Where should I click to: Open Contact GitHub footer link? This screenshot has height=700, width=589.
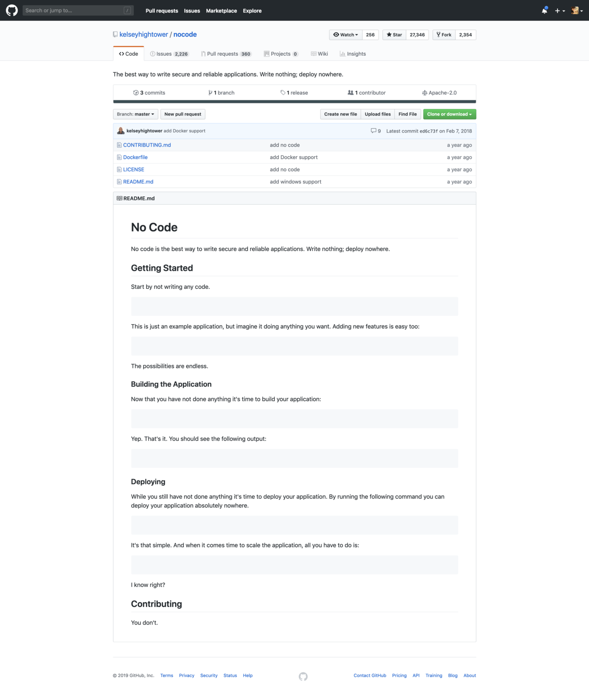pos(370,675)
